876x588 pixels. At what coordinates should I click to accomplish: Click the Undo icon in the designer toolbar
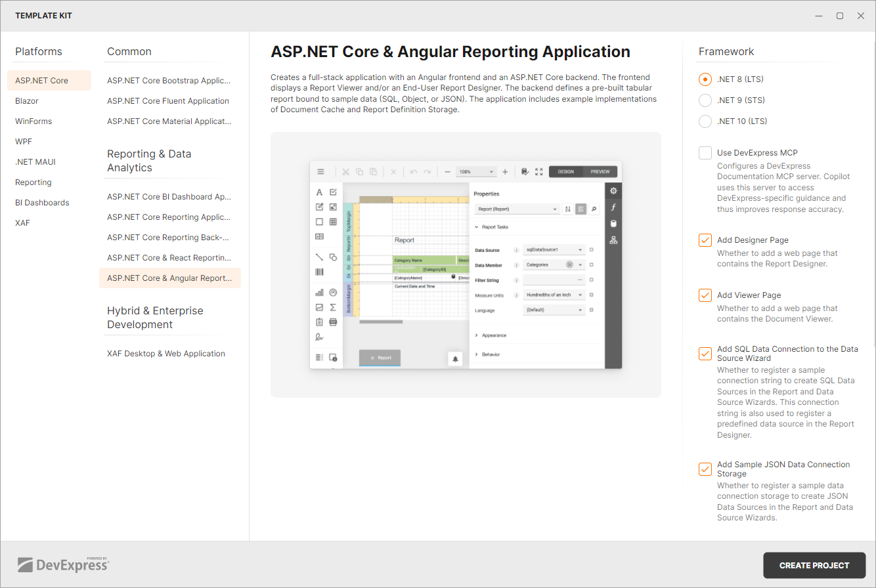pos(414,172)
